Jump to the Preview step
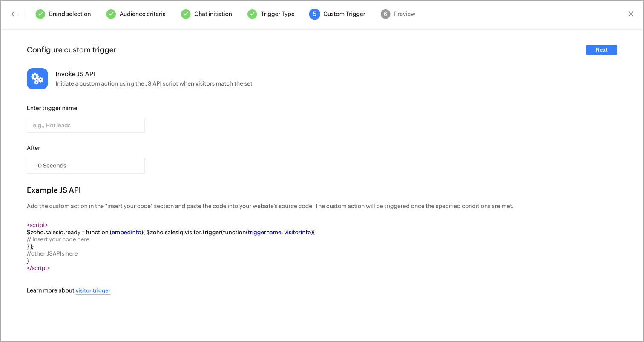 [x=405, y=14]
